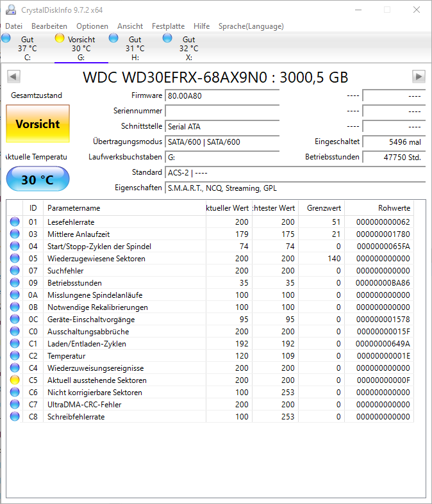Click the Temperatur parameter name
432x504 pixels.
67,356
